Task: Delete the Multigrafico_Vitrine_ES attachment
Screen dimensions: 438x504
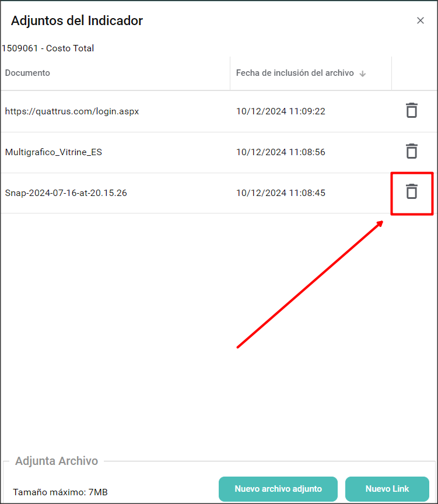Action: point(412,151)
